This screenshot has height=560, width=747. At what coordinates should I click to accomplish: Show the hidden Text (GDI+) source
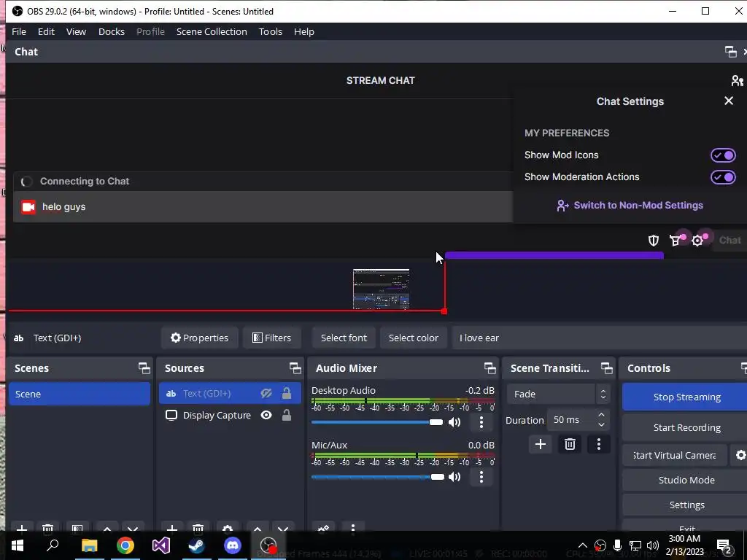(266, 393)
